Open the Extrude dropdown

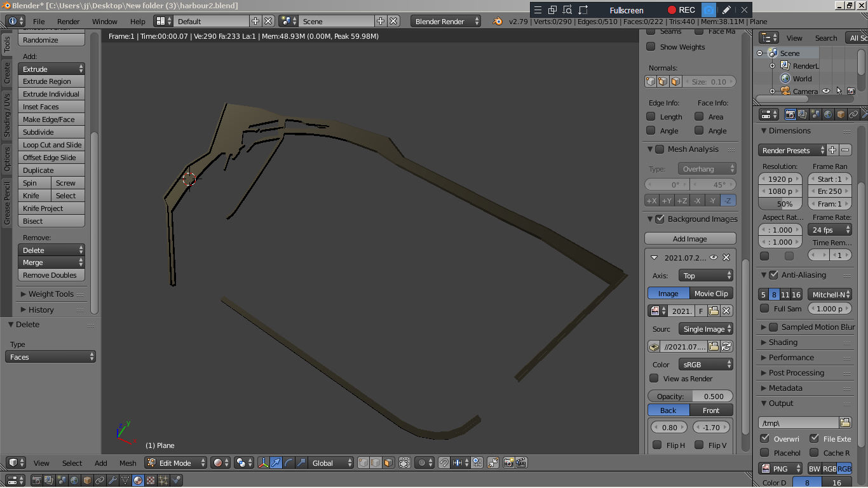tap(51, 69)
